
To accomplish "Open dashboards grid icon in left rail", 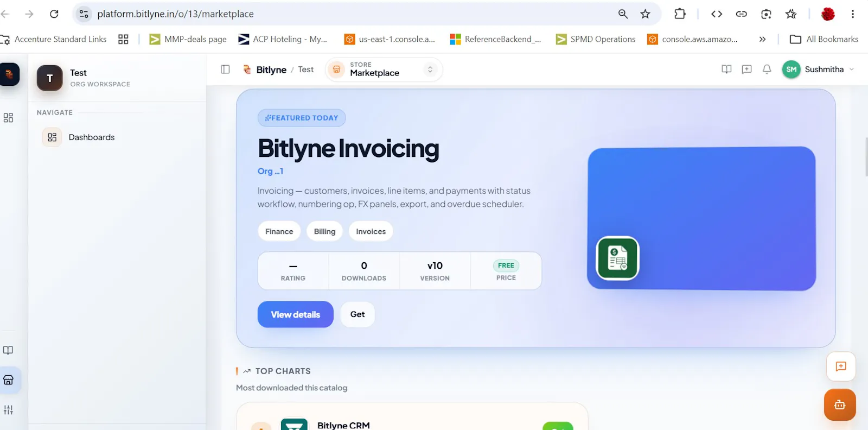I will [x=8, y=118].
